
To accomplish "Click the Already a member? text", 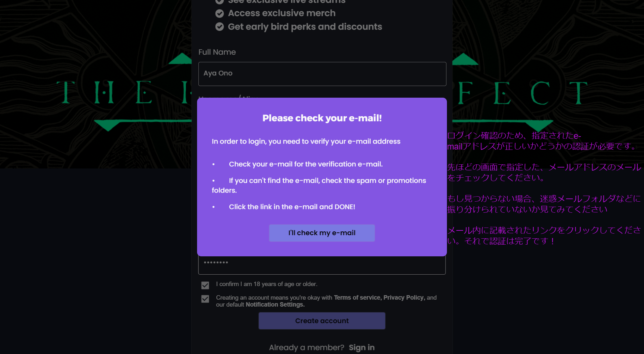I will 307,347.
